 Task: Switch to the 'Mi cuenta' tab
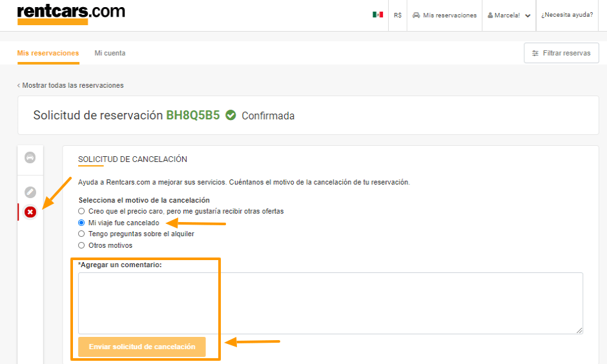pyautogui.click(x=110, y=53)
